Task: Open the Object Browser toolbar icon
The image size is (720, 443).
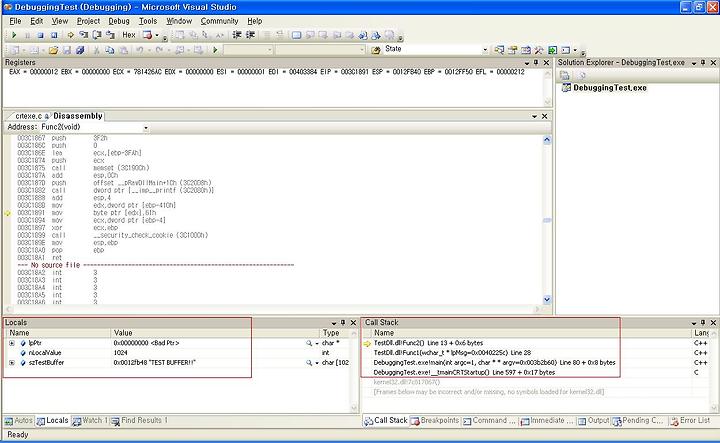Action: click(526, 50)
